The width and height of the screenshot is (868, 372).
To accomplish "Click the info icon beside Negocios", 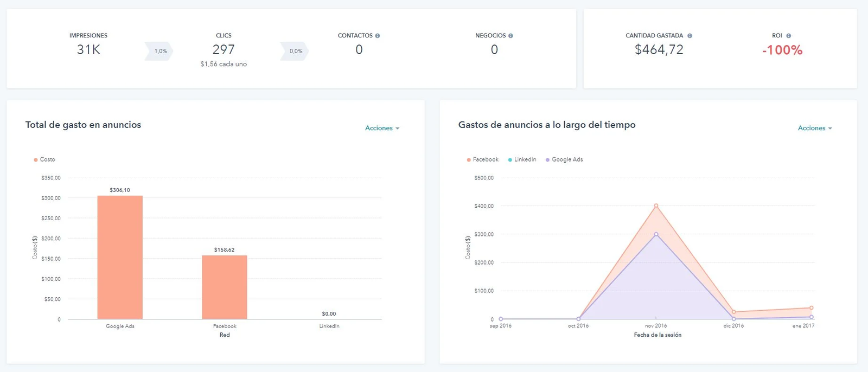I will [x=510, y=36].
